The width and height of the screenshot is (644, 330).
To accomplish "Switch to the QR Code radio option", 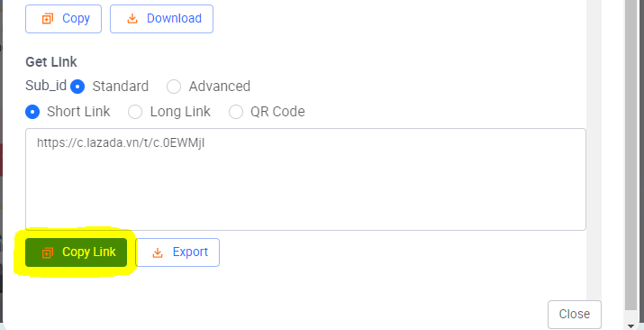I will (x=236, y=112).
